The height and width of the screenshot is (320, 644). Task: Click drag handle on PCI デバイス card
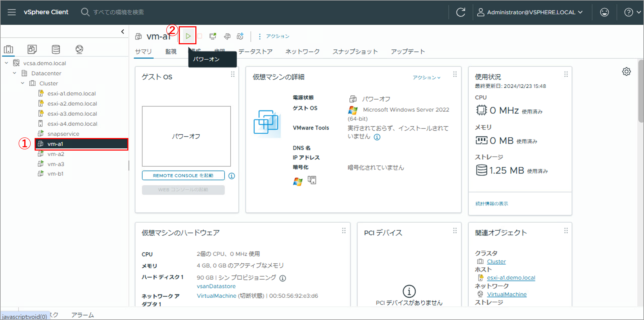coord(455,230)
